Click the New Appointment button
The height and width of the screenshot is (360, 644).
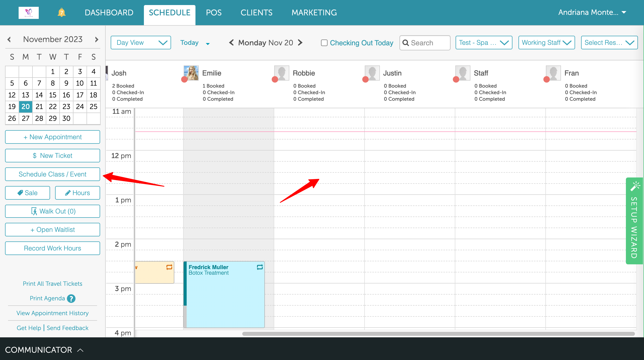tap(53, 137)
